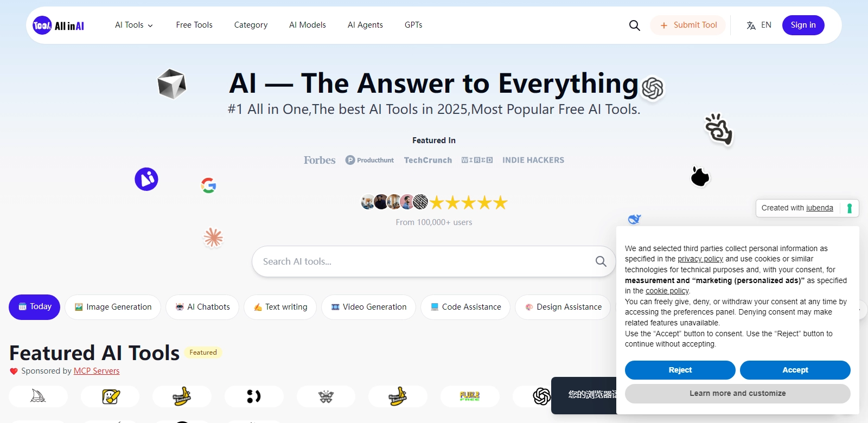Expand the AI Tools dropdown menu
The height and width of the screenshot is (423, 868).
[134, 25]
